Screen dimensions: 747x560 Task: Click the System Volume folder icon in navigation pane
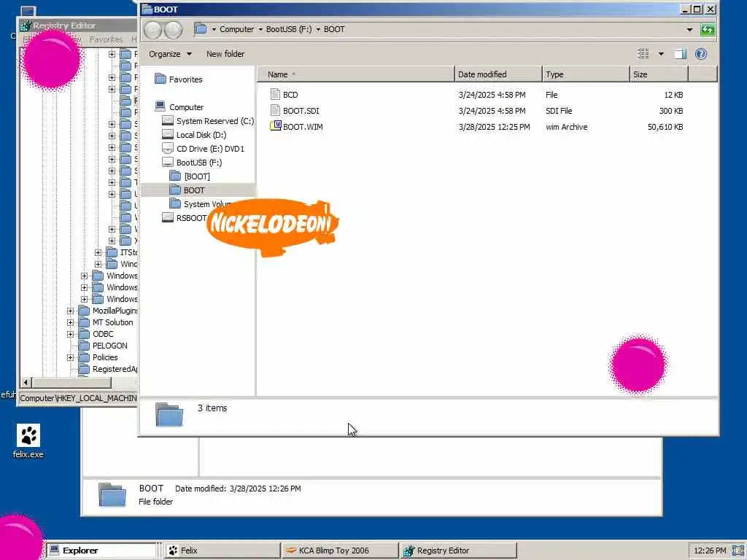[x=175, y=204]
